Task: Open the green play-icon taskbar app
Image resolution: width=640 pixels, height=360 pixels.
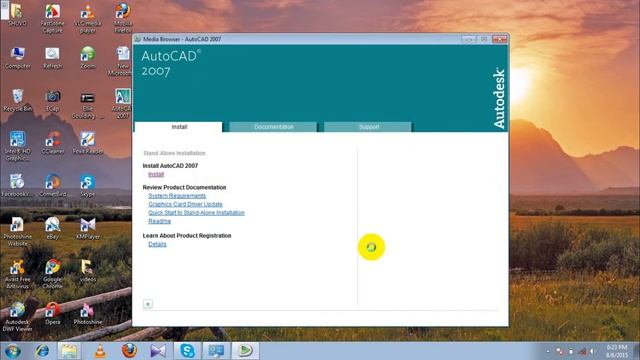Action: pos(245,351)
